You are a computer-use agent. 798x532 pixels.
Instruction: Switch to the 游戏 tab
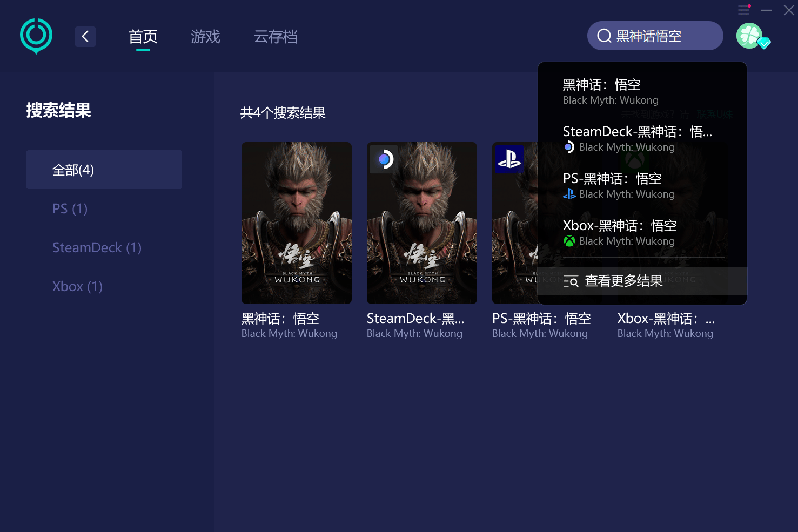(x=206, y=37)
